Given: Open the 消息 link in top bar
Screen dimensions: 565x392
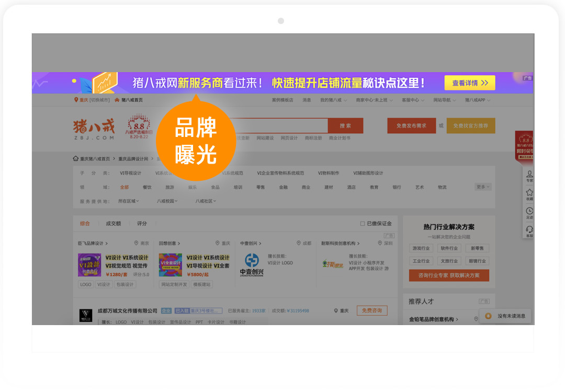Looking at the screenshot, I should (307, 100).
